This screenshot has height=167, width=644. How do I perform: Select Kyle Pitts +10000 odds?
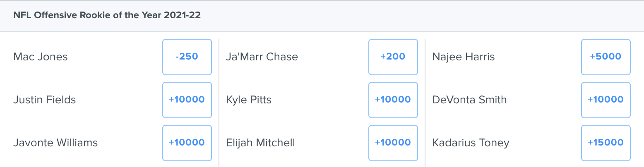click(393, 100)
